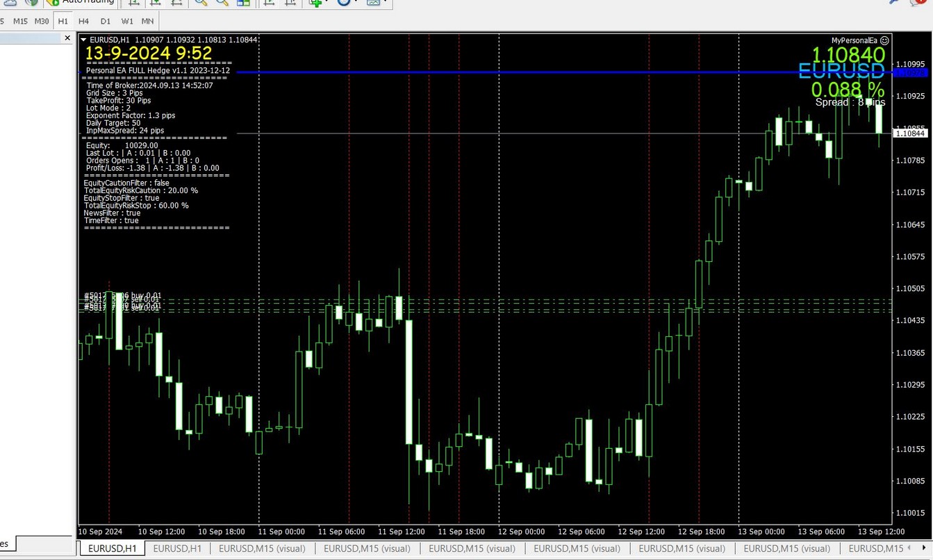Switch chart to bar chart mode
The width and height of the screenshot is (933, 560).
pyautogui.click(x=134, y=3)
